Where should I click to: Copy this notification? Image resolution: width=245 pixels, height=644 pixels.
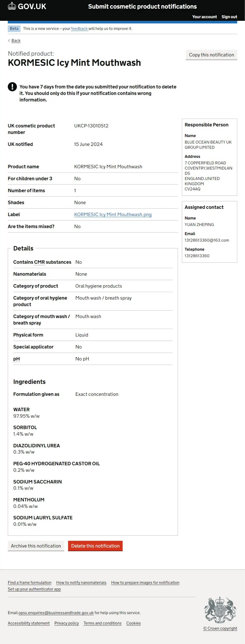(211, 55)
